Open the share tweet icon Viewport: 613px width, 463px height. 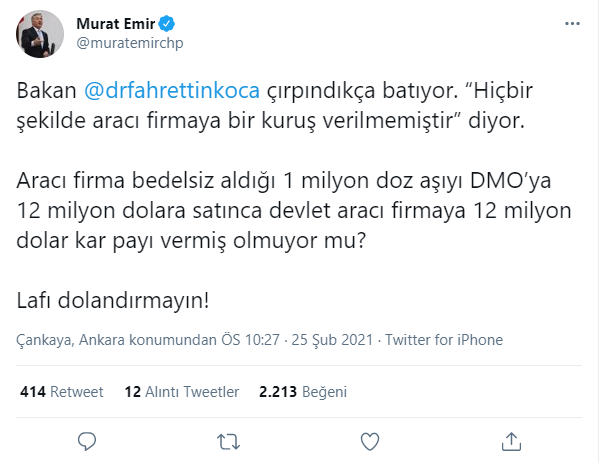511,441
